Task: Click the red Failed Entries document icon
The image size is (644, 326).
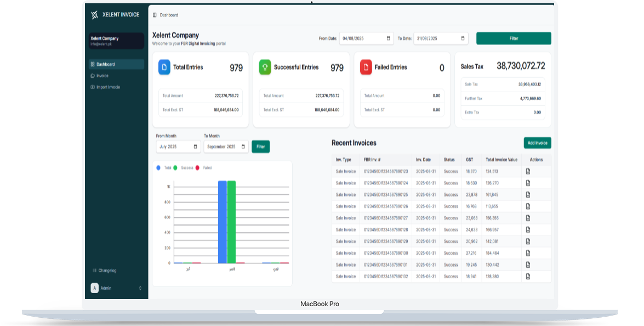Action: 366,68
